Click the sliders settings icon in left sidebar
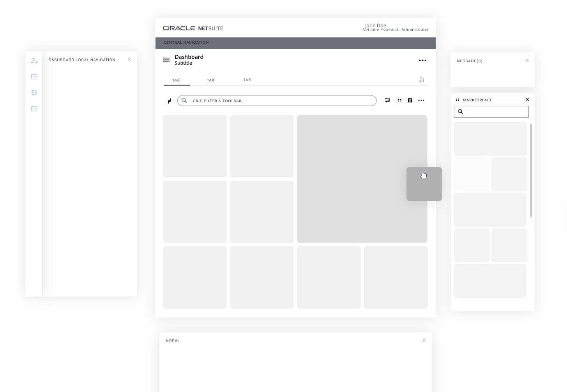Viewport: 567px width, 392px height. (34, 92)
